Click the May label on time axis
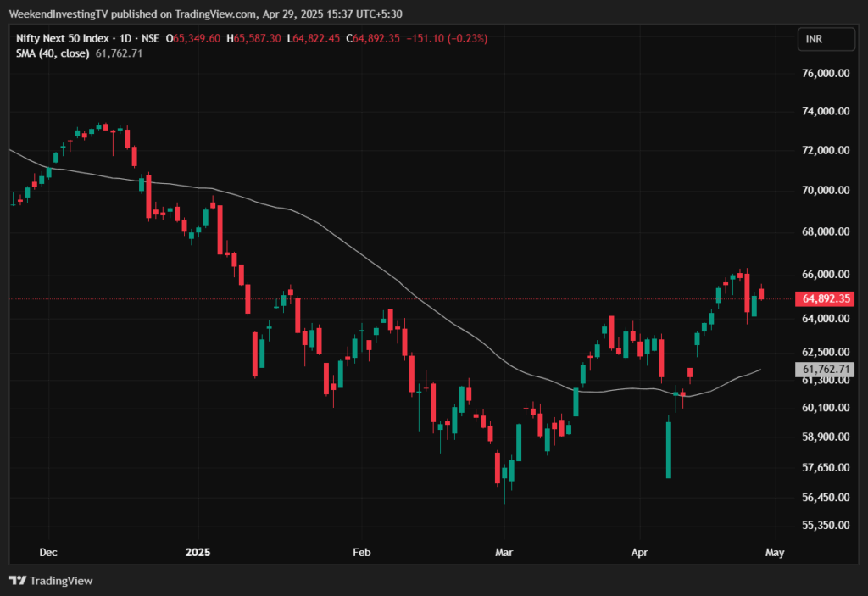868x596 pixels. [775, 552]
